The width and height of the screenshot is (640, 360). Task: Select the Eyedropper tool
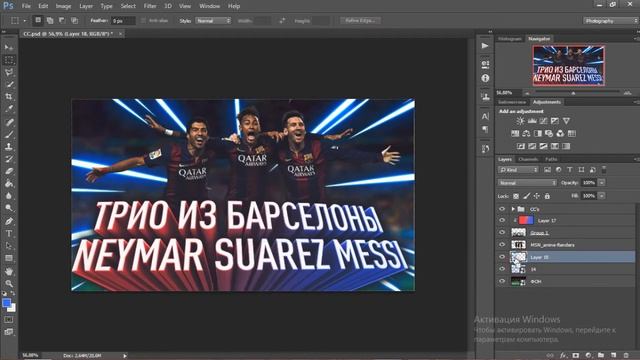(x=9, y=109)
